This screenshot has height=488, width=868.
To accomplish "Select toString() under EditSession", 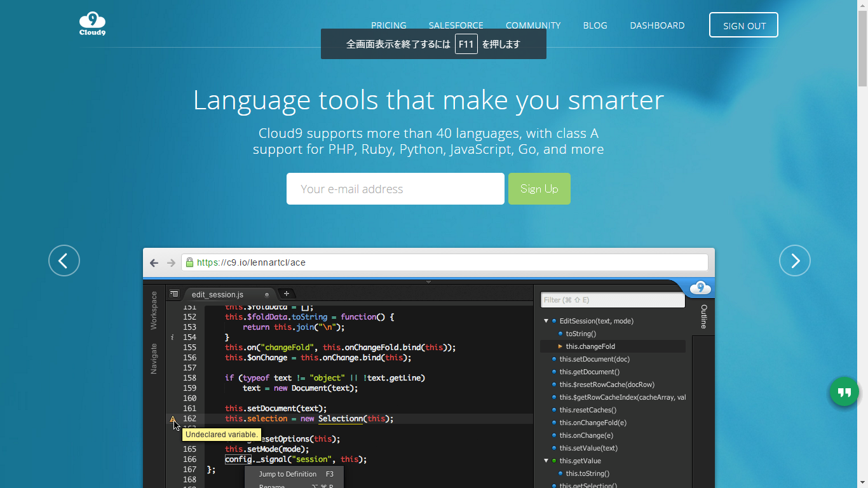I will (x=581, y=334).
